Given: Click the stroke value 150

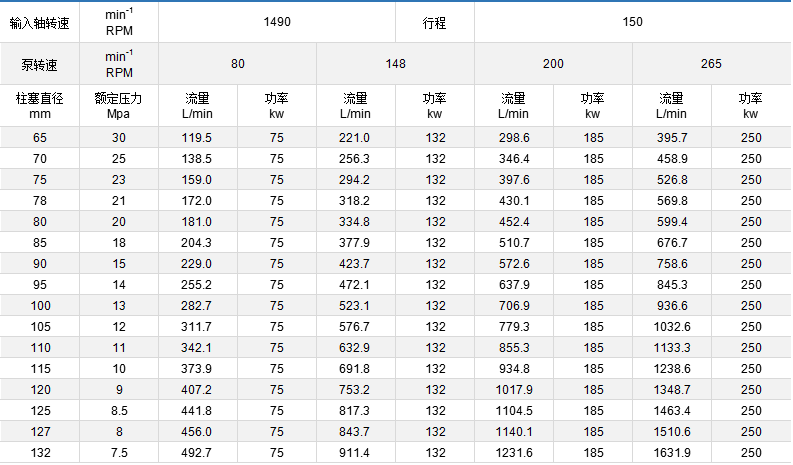Looking at the screenshot, I should 632,21.
